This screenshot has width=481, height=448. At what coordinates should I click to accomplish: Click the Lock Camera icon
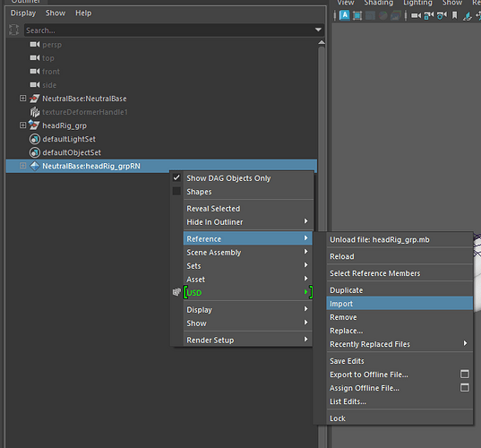tap(429, 15)
